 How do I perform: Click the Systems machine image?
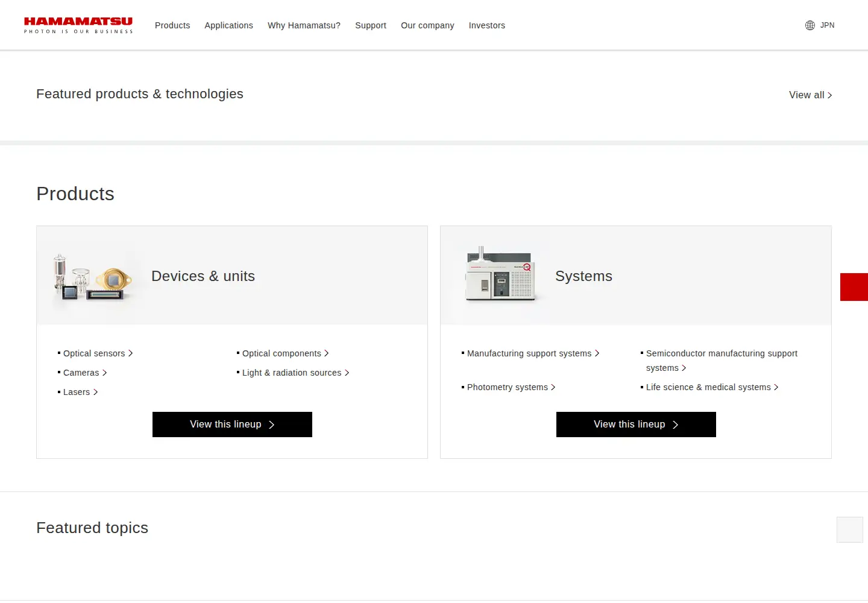pos(500,274)
